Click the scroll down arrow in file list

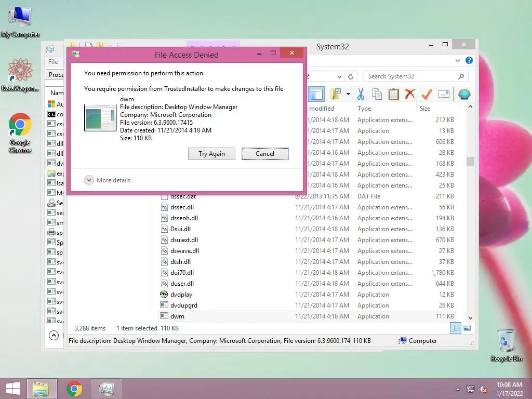click(x=470, y=318)
